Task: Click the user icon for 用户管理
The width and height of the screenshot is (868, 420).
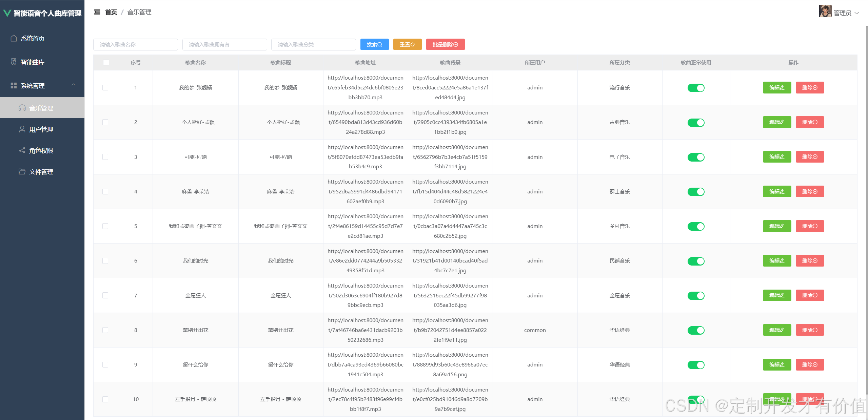Action: tap(22, 129)
